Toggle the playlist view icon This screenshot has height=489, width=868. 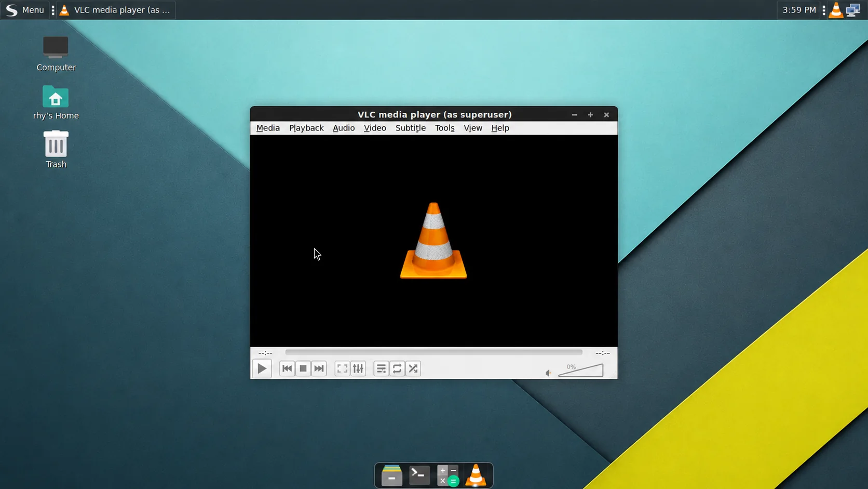[381, 368]
